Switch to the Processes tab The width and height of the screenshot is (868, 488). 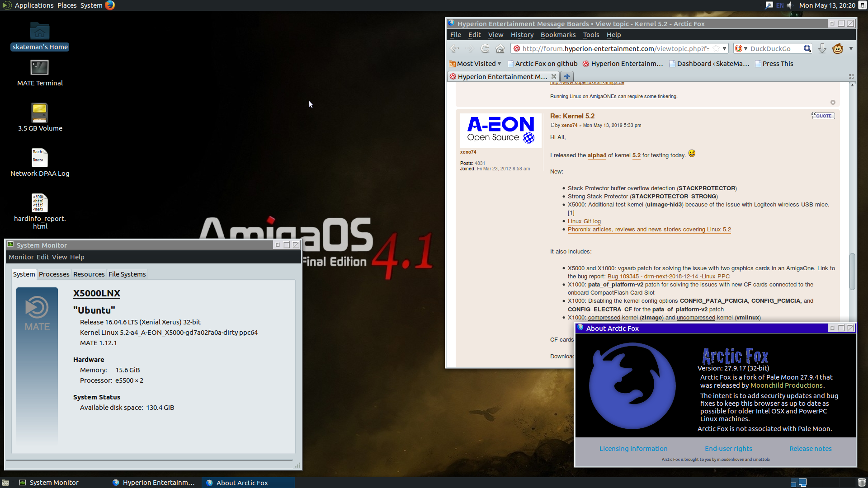click(x=54, y=274)
